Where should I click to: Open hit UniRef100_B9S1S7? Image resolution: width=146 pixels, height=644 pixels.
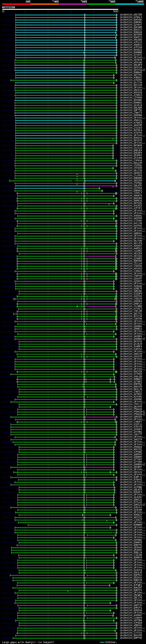click(x=131, y=30)
